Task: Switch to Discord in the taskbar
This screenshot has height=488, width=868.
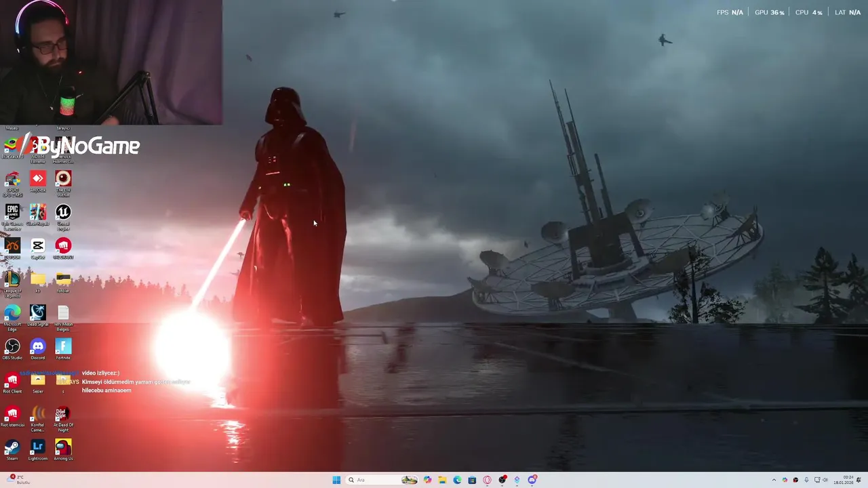Action: tap(532, 480)
